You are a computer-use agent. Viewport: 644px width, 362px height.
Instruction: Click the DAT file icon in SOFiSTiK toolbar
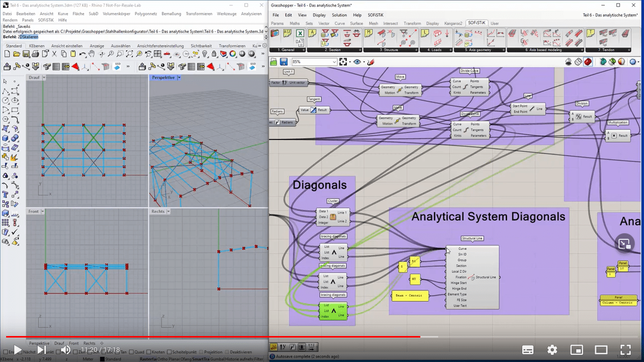pyautogui.click(x=300, y=42)
